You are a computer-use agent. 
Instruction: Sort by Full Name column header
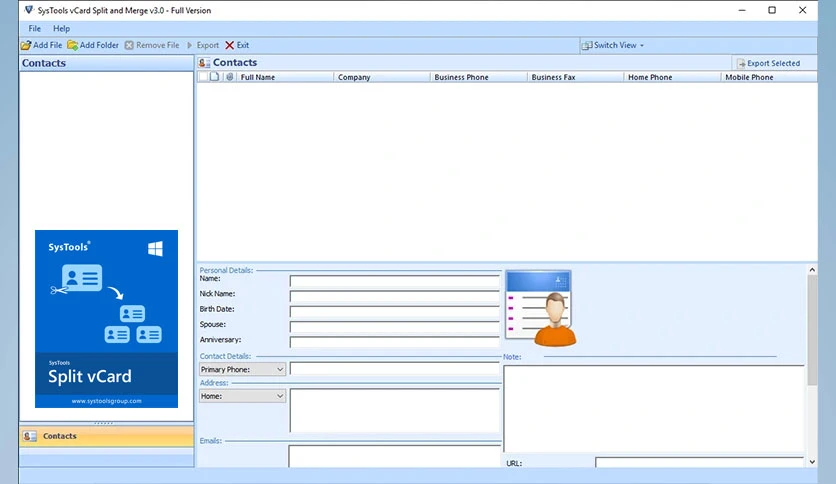(285, 77)
